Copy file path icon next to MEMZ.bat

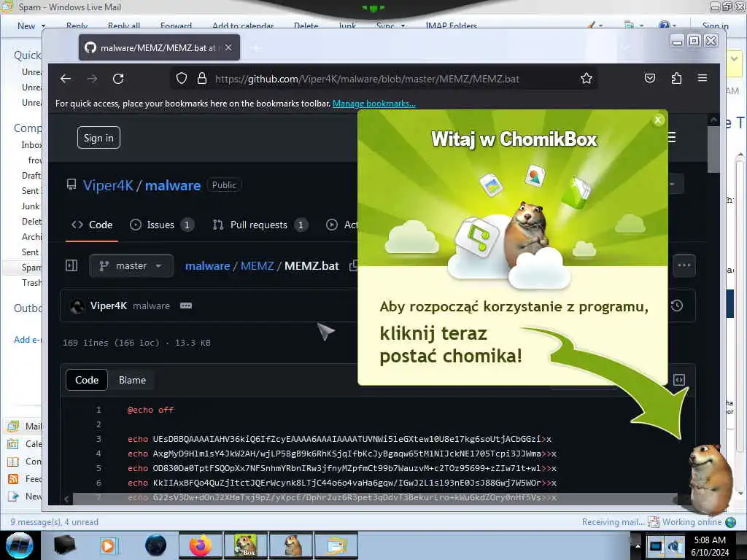tap(353, 265)
